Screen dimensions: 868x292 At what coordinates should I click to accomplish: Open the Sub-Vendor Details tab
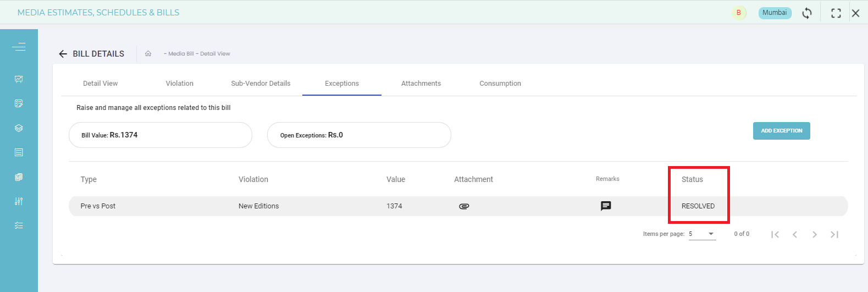pyautogui.click(x=261, y=84)
